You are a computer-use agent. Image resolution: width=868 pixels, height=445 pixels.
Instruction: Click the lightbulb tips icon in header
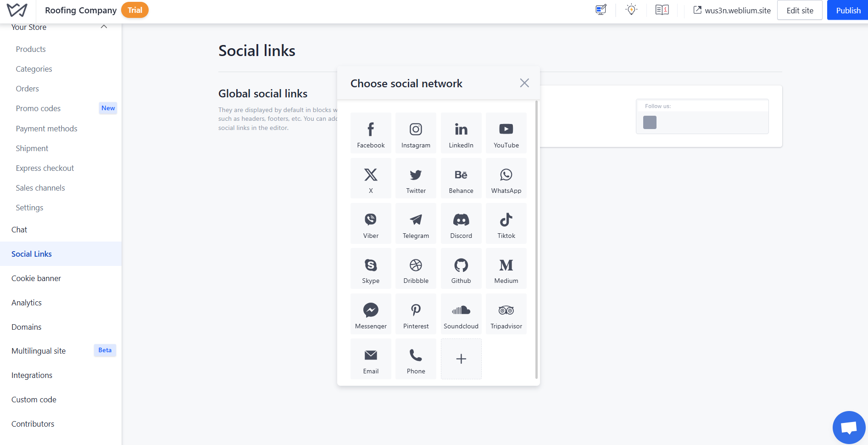pyautogui.click(x=632, y=10)
